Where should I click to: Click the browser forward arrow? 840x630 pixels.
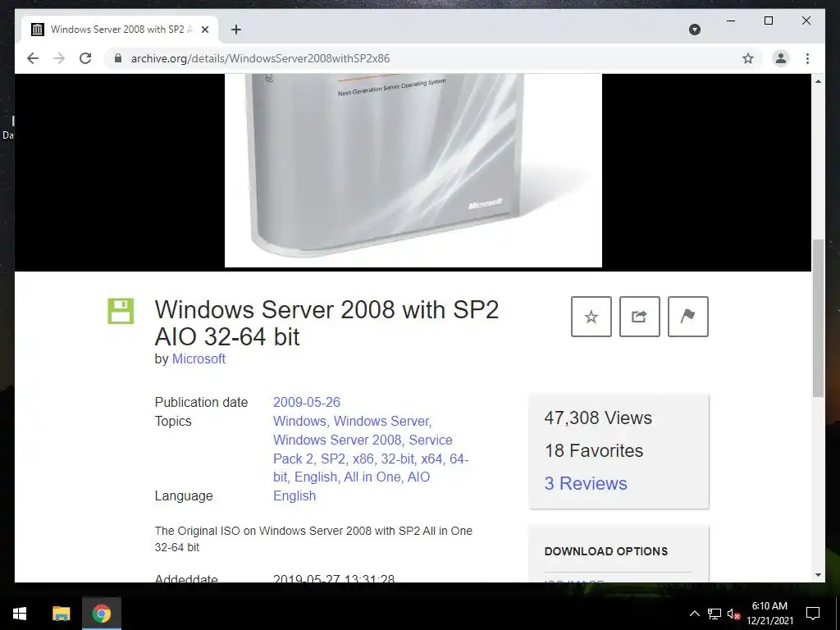(59, 58)
